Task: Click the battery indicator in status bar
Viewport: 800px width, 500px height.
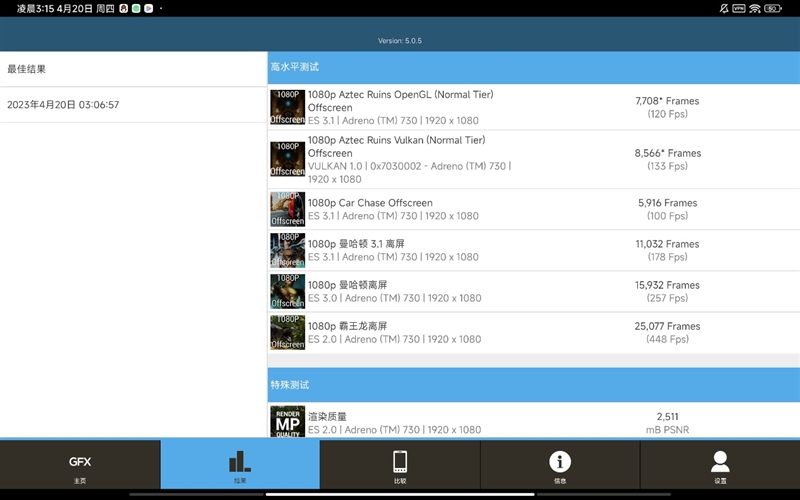Action: [x=773, y=8]
